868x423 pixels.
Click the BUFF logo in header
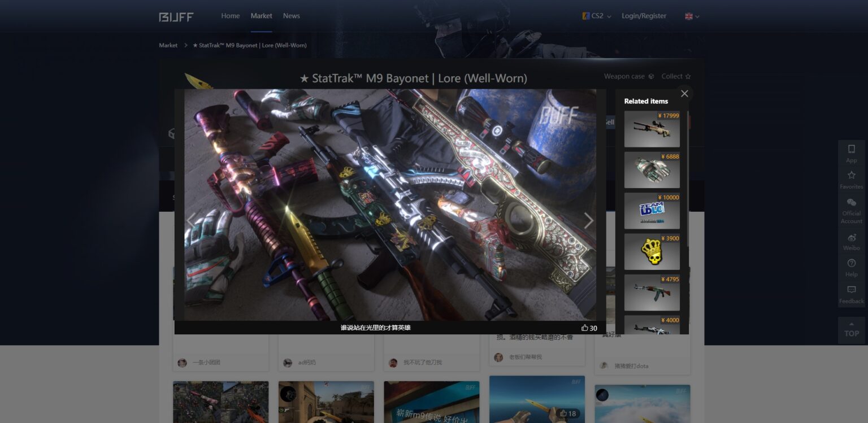click(x=176, y=17)
